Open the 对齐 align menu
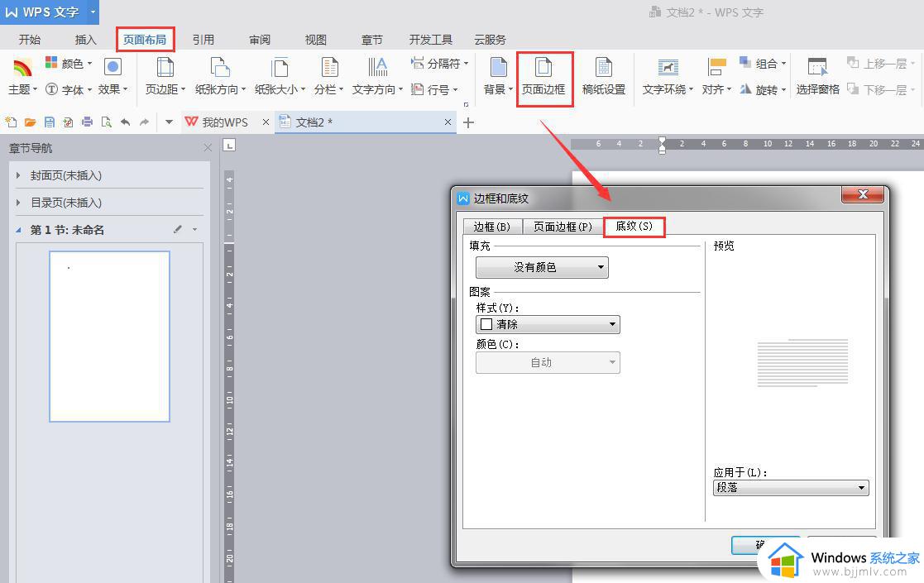 click(x=716, y=77)
